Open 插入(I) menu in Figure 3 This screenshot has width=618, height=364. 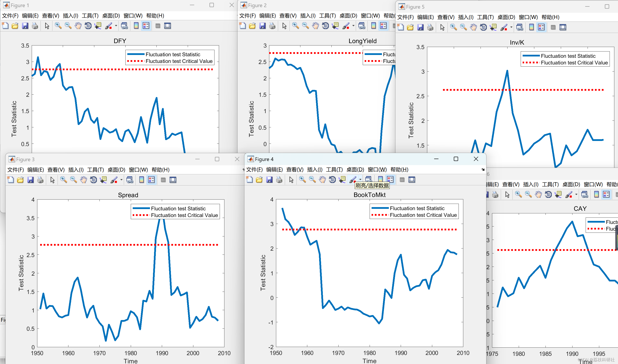coord(76,170)
